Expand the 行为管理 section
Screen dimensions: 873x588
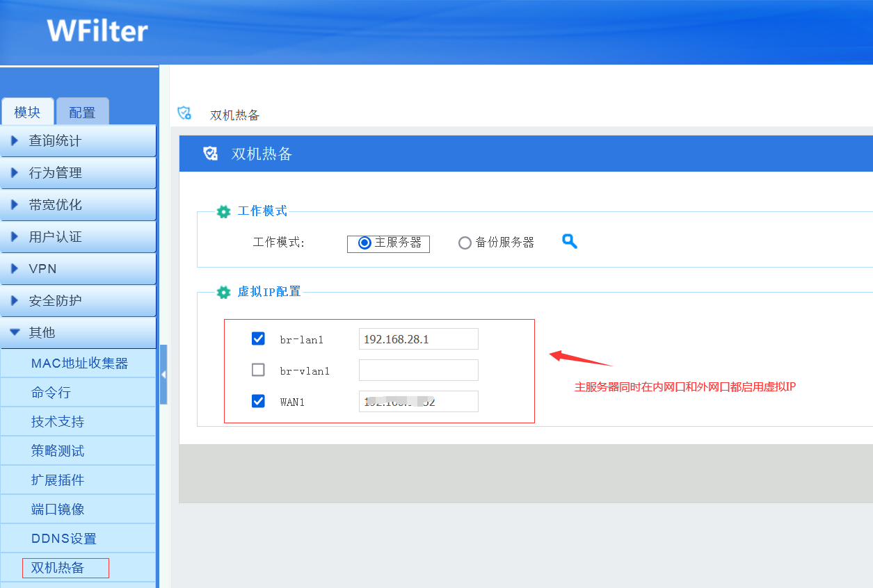point(78,173)
